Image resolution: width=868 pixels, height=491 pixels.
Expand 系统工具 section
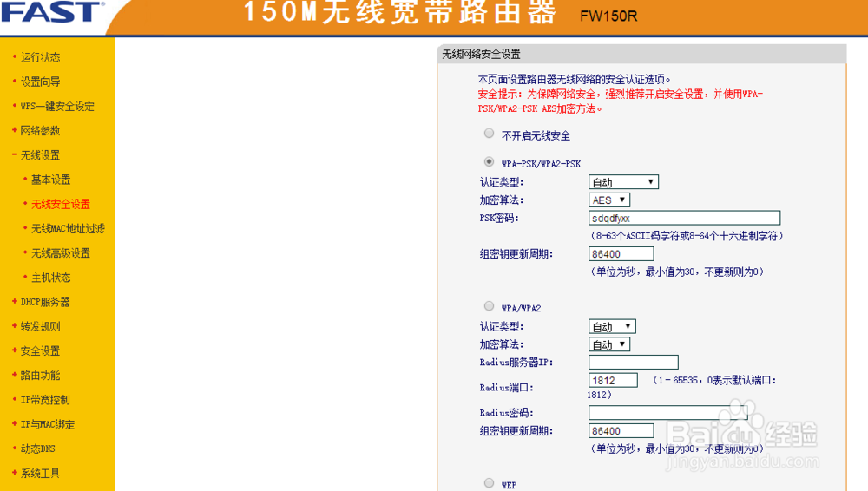(x=40, y=473)
